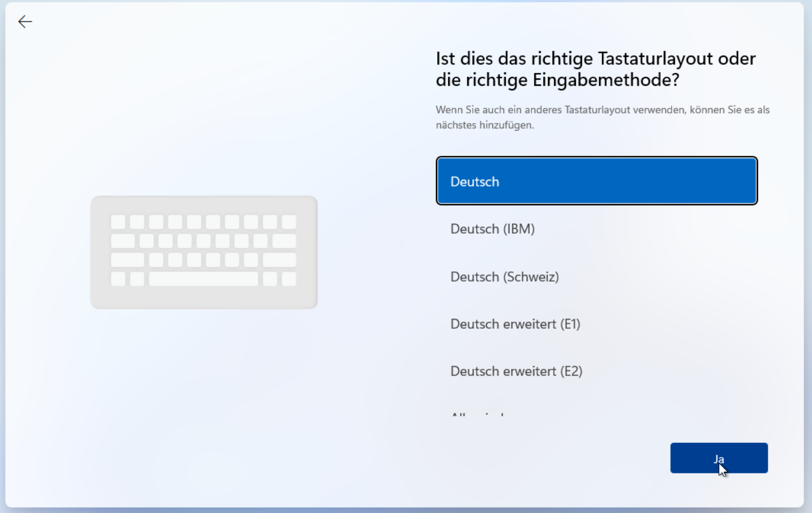Select Deutsch erweitert (E1) layout
812x513 pixels.
(x=596, y=324)
